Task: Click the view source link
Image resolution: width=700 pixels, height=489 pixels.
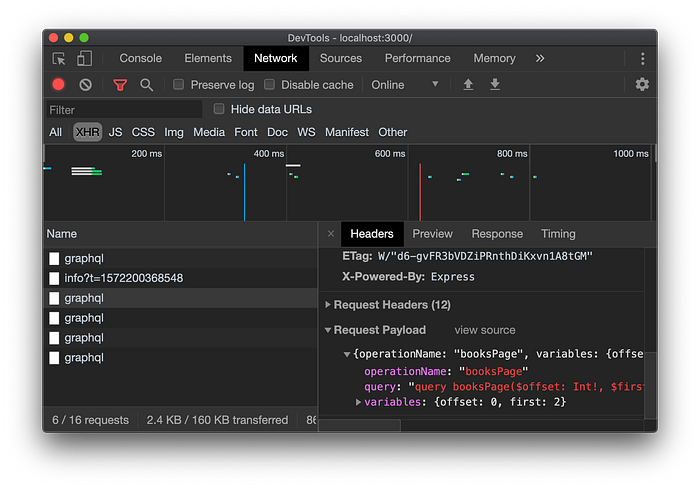Action: [485, 330]
